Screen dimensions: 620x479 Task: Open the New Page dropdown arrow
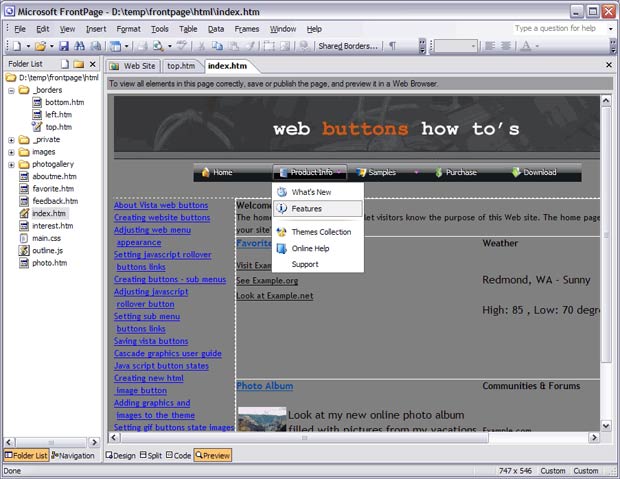(28, 46)
